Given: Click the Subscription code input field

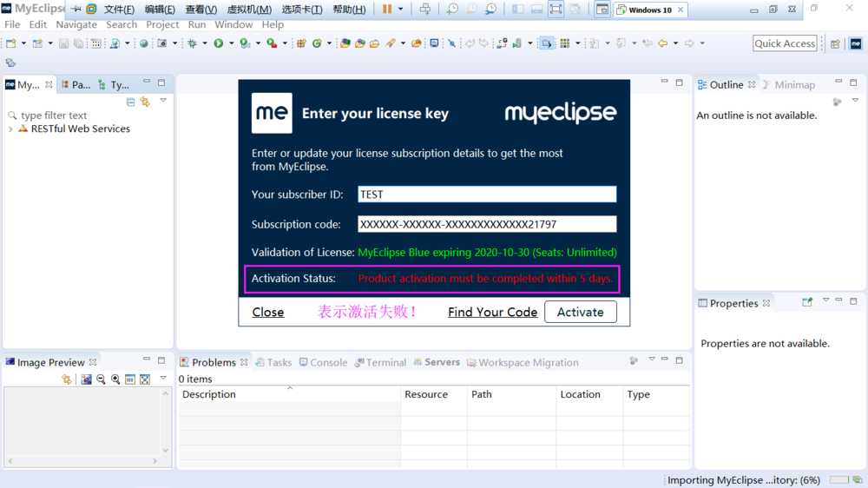Looking at the screenshot, I should point(487,224).
